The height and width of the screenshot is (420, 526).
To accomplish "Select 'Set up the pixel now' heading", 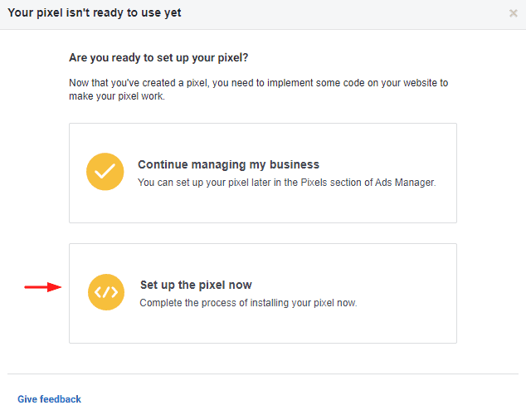I will pos(196,285).
